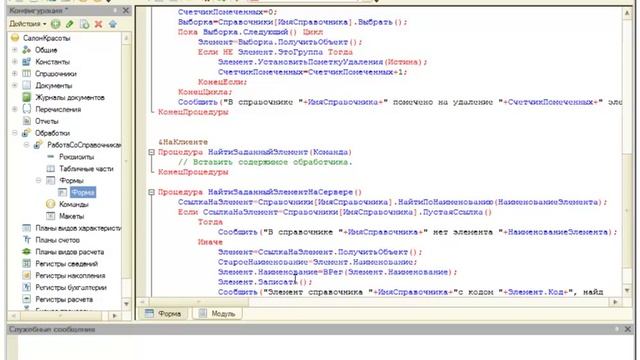Expand the Справочники tree node

pos(15,73)
